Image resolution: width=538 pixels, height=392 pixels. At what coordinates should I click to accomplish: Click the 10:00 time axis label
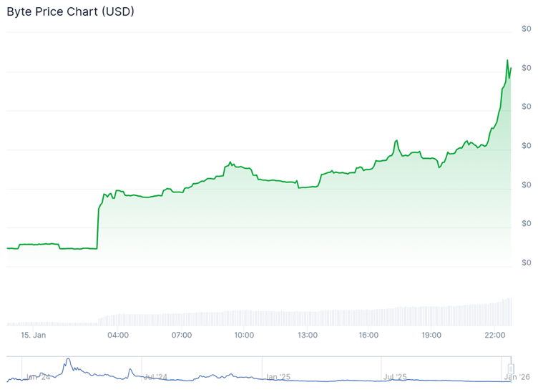click(x=245, y=335)
